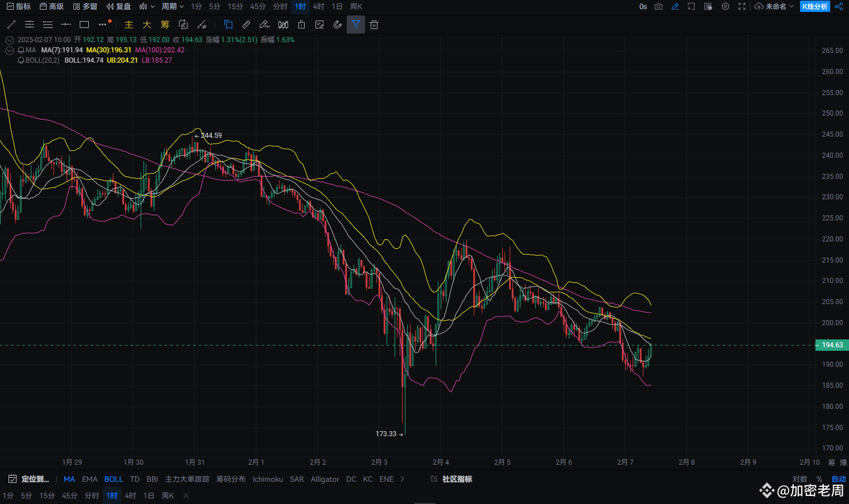
Task: Toggle percent scale mode
Action: 819,479
